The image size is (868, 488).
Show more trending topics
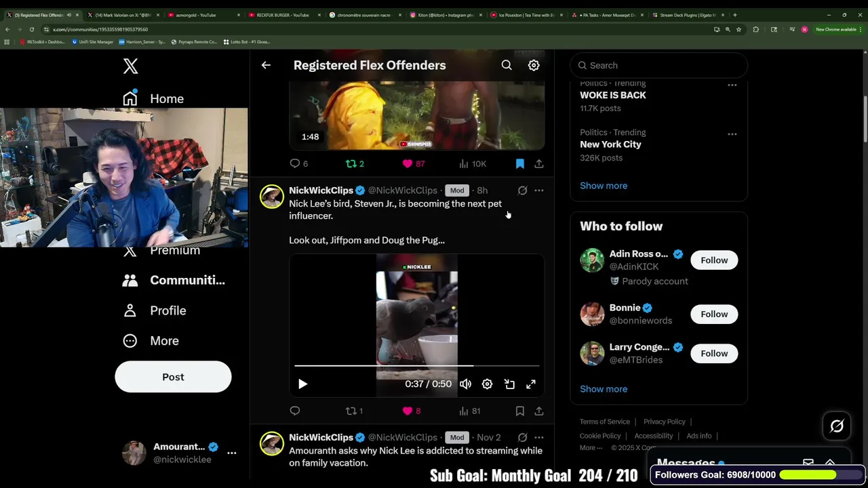604,186
